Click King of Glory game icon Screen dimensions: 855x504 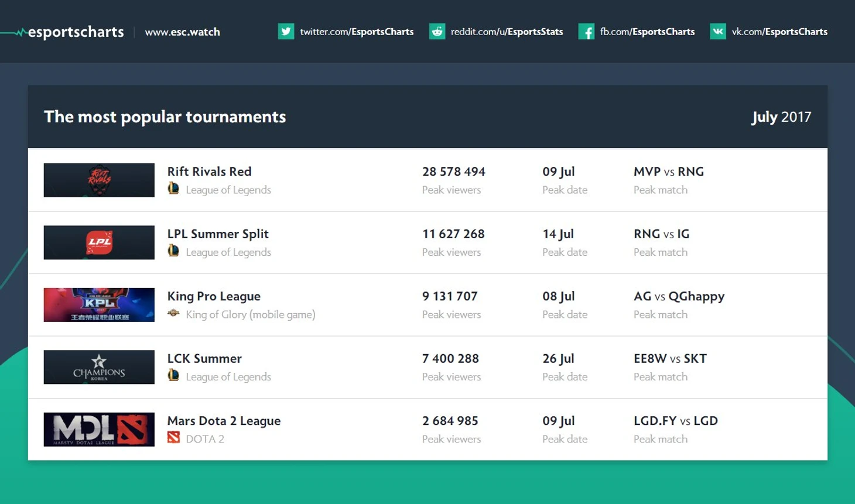(173, 313)
